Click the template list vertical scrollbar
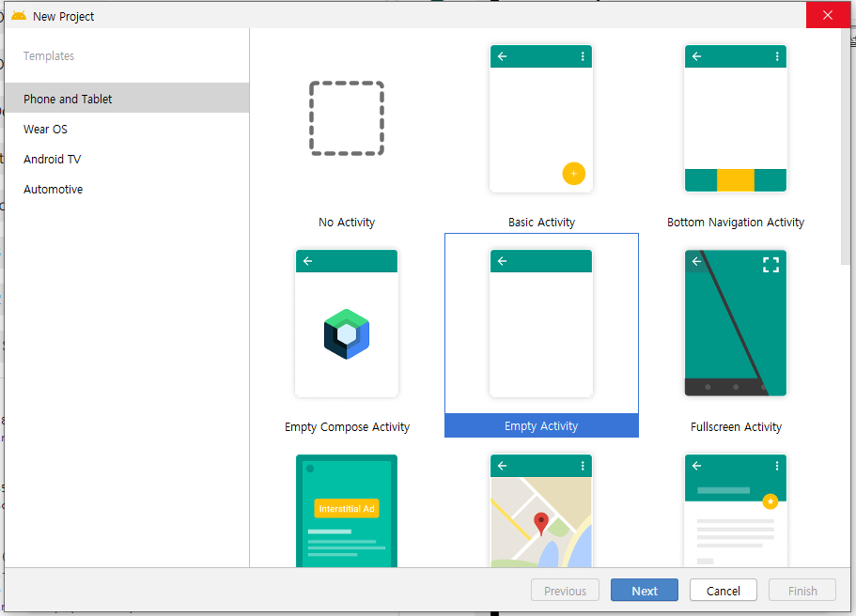Viewport: 856px width, 616px height. pyautogui.click(x=847, y=146)
